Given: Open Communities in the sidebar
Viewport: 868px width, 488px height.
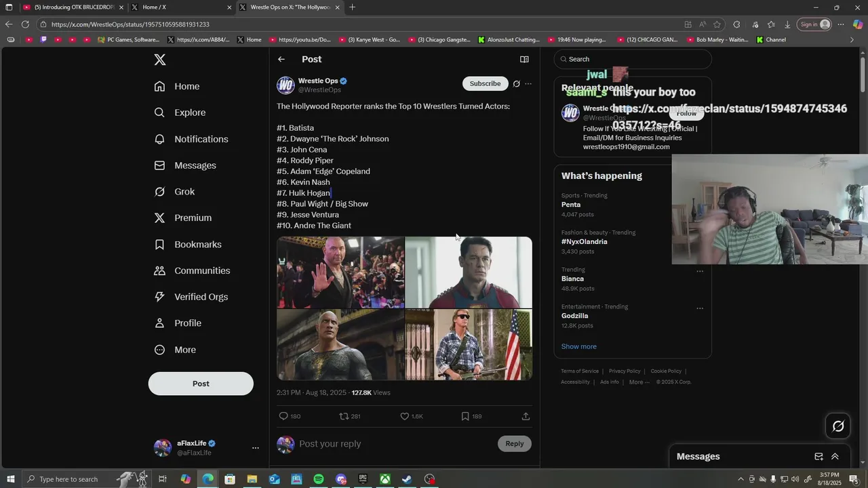Looking at the screenshot, I should 192,270.
